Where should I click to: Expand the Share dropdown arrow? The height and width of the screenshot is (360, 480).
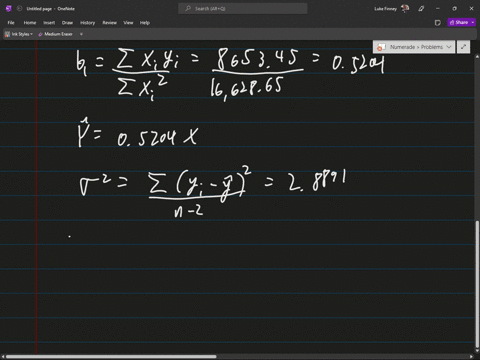click(x=473, y=22)
